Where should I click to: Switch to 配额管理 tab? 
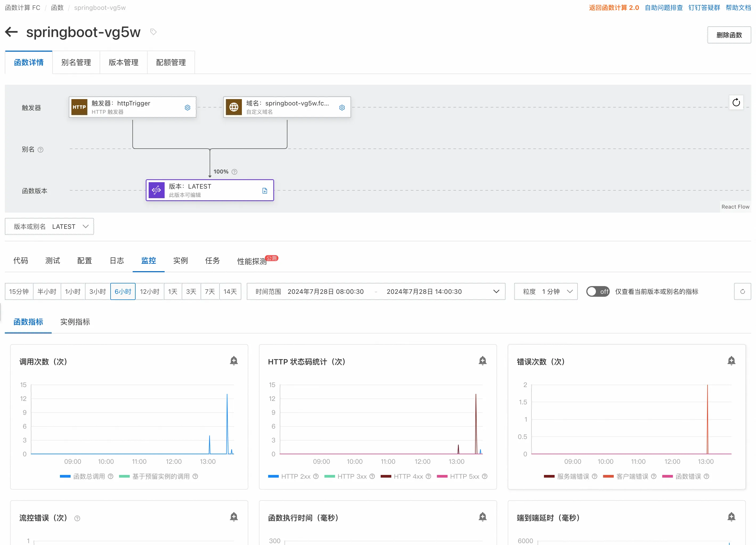pyautogui.click(x=171, y=62)
